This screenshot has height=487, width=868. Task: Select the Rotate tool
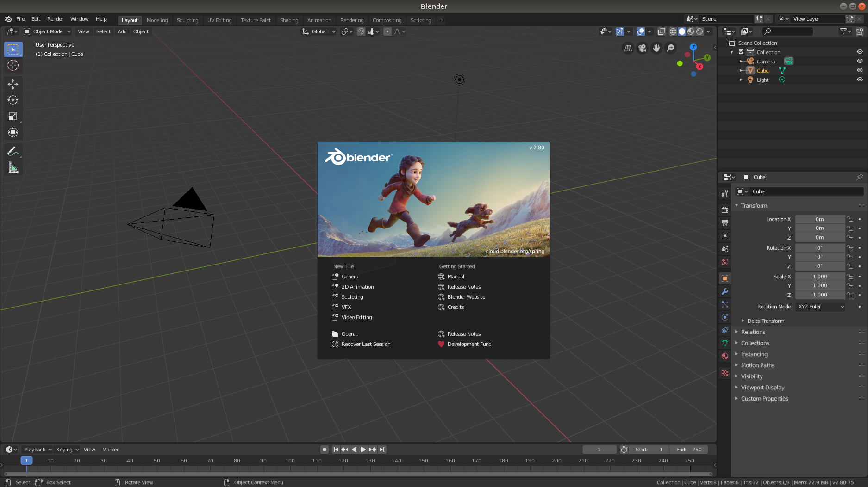coord(13,100)
